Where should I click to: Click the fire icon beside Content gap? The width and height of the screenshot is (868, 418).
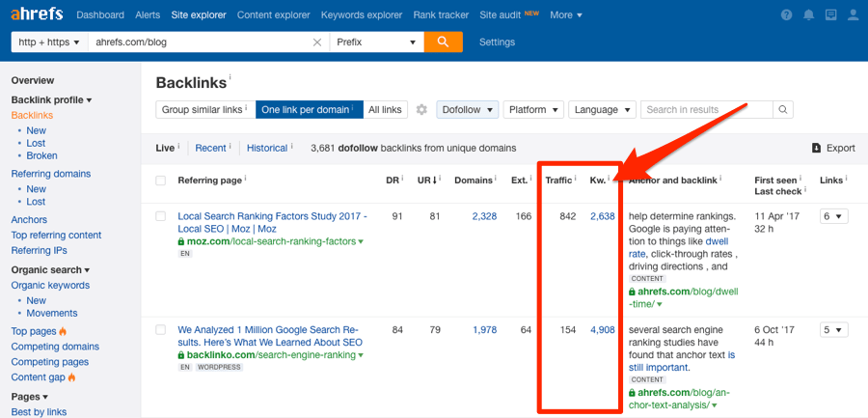pos(71,377)
